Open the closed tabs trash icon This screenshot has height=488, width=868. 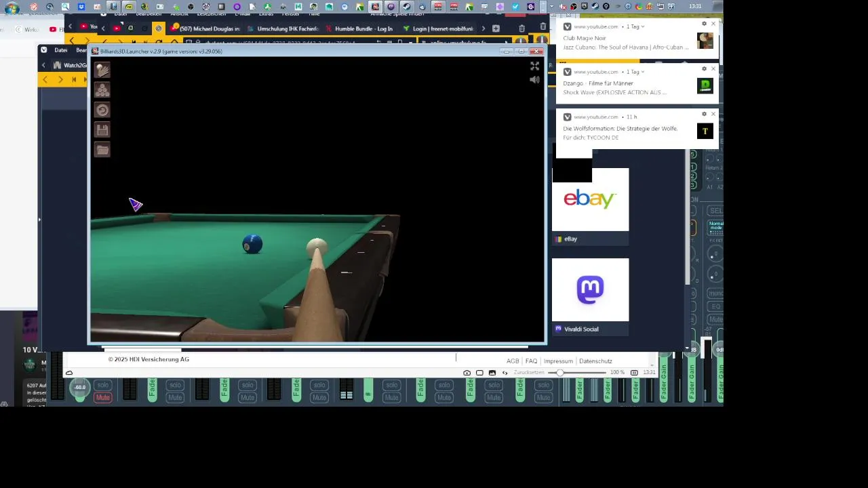[x=521, y=28]
